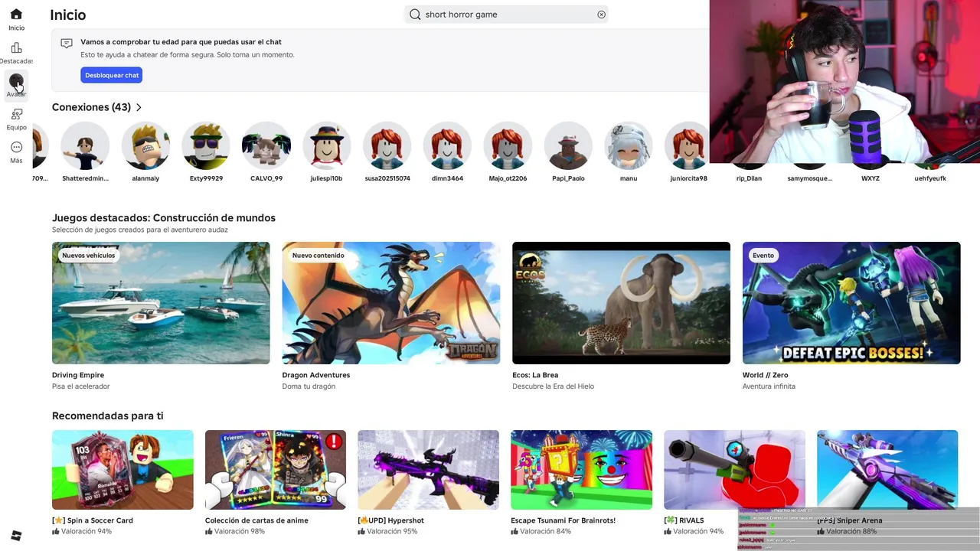
Task: Open Exty99929 connection avatar
Action: [x=206, y=145]
